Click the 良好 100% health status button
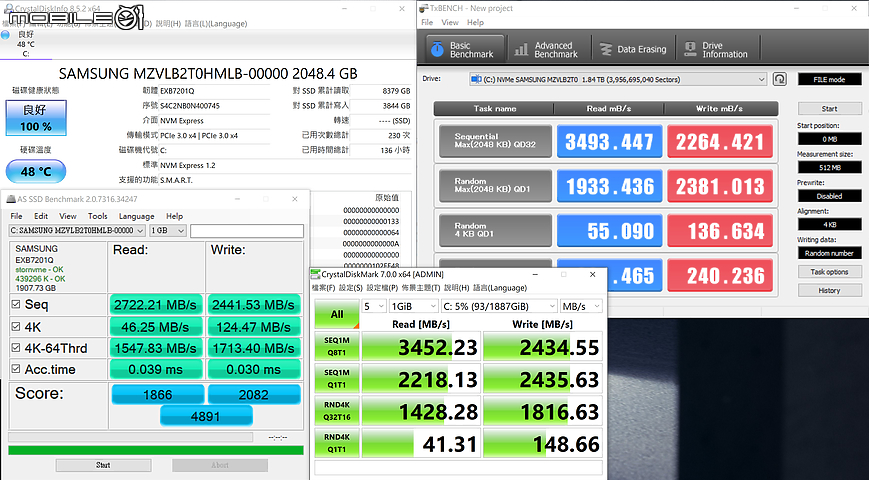The height and width of the screenshot is (480, 869). [36, 118]
